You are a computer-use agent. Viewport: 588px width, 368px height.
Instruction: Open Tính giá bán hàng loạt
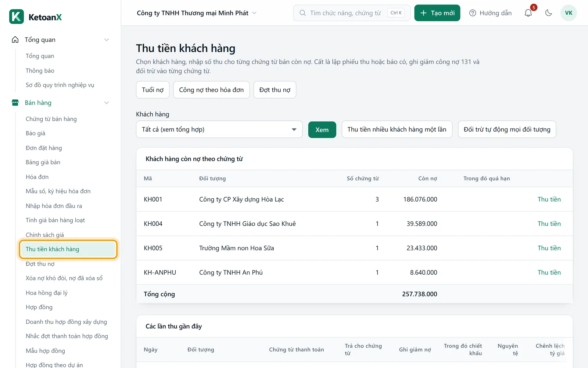[x=55, y=220]
